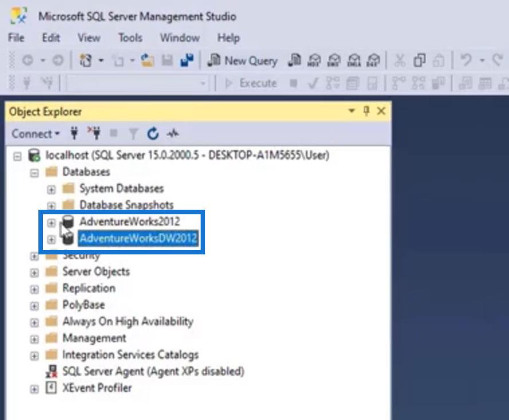Click the Filter funnel icon in Object Explorer
This screenshot has width=509, height=420.
pyautogui.click(x=133, y=134)
